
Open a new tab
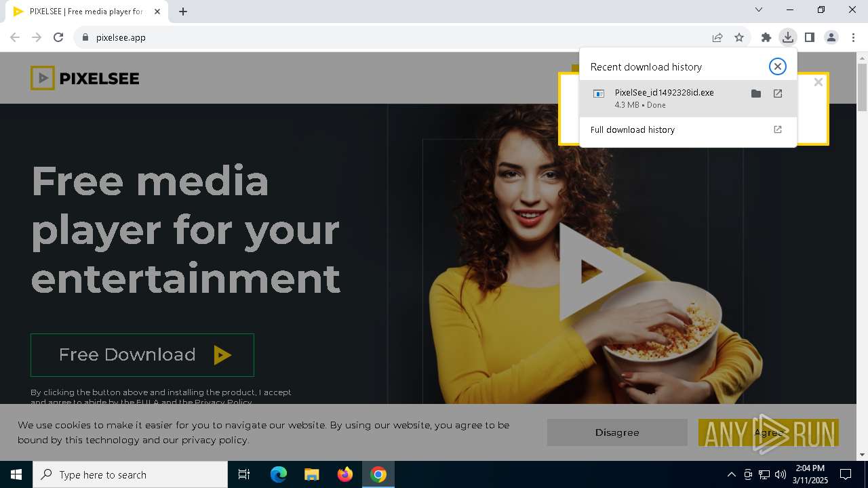pos(183,12)
